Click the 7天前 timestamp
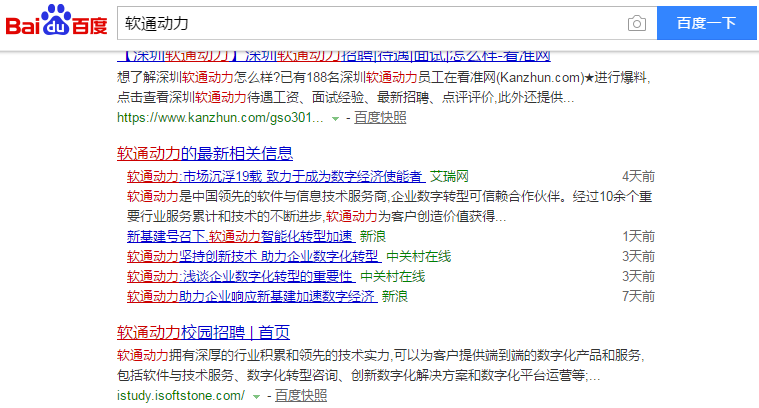The height and width of the screenshot is (408, 759). click(638, 296)
